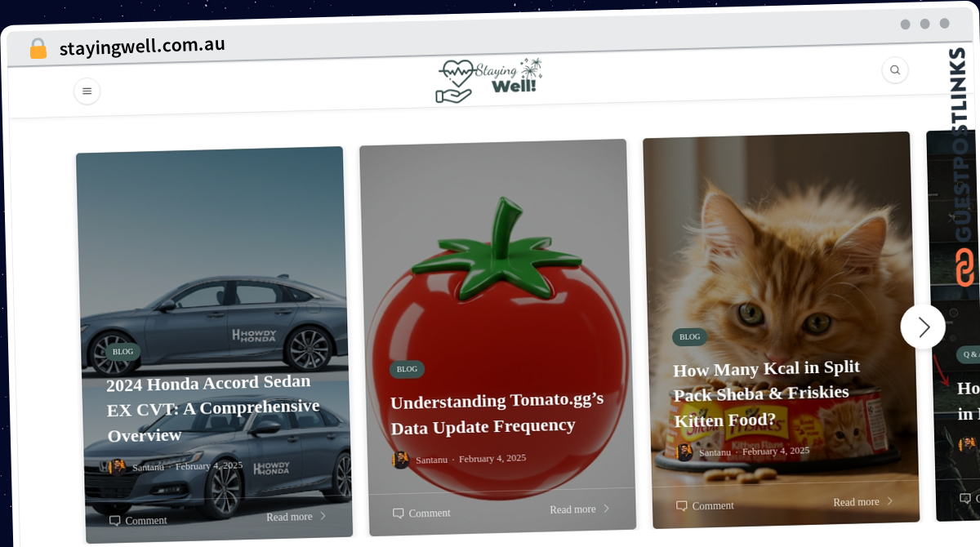This screenshot has width=980, height=547.
Task: Click comment icon on Honda Accord card
Action: [115, 520]
